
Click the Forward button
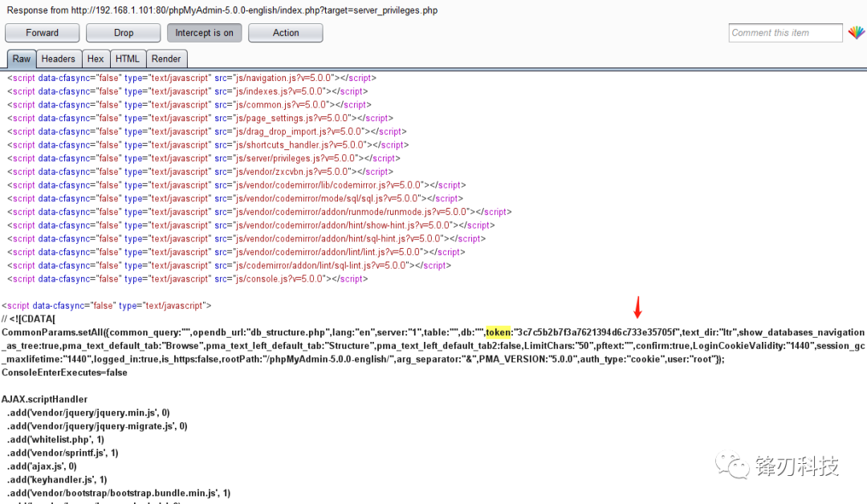[x=42, y=33]
